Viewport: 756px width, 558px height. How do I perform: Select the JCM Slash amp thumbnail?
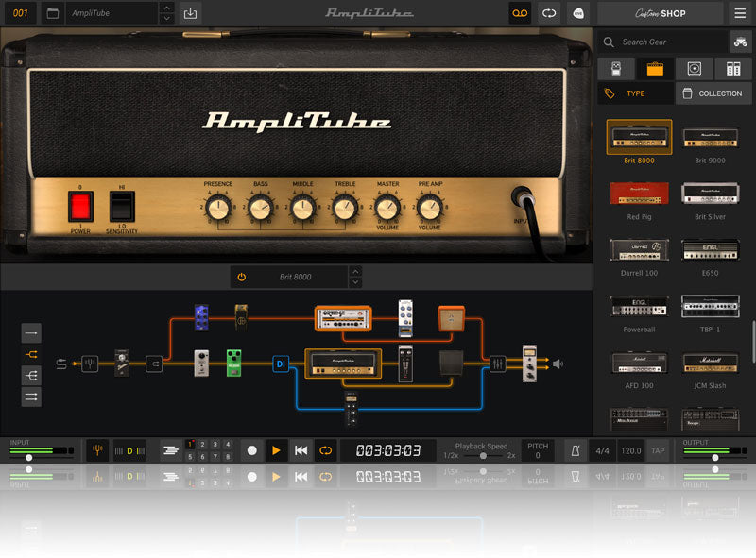[x=711, y=363]
